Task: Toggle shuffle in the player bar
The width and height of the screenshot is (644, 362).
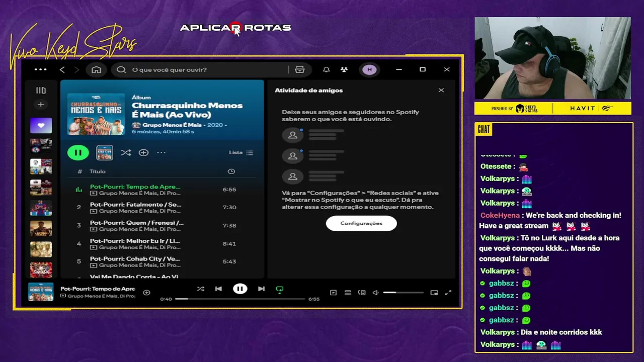Action: (200, 289)
